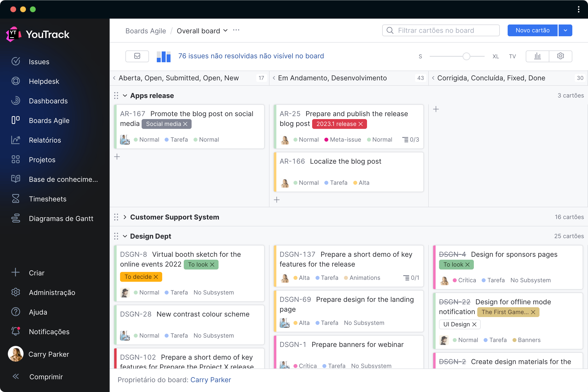Open the Boards Agile breadcrumb menu
588x392 pixels.
[146, 31]
